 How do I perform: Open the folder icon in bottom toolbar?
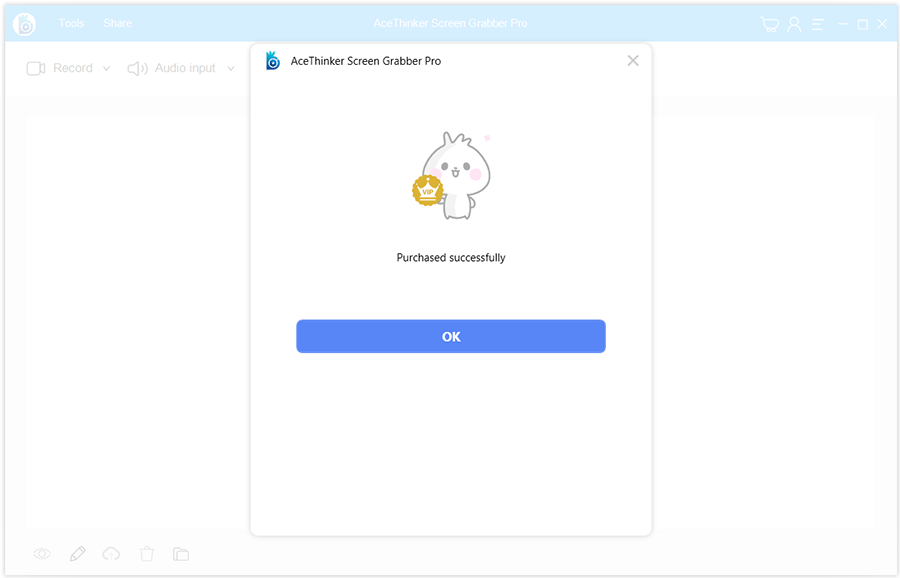181,554
